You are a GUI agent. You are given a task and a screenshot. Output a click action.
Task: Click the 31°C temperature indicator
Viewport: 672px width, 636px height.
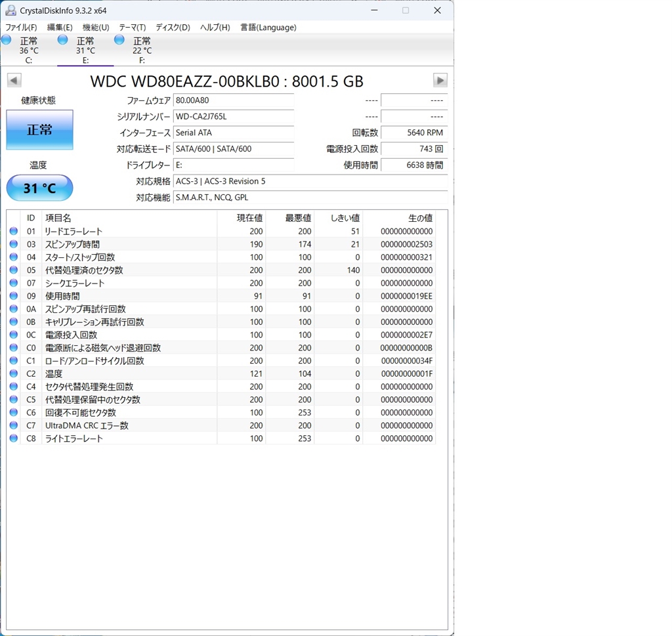(x=39, y=188)
